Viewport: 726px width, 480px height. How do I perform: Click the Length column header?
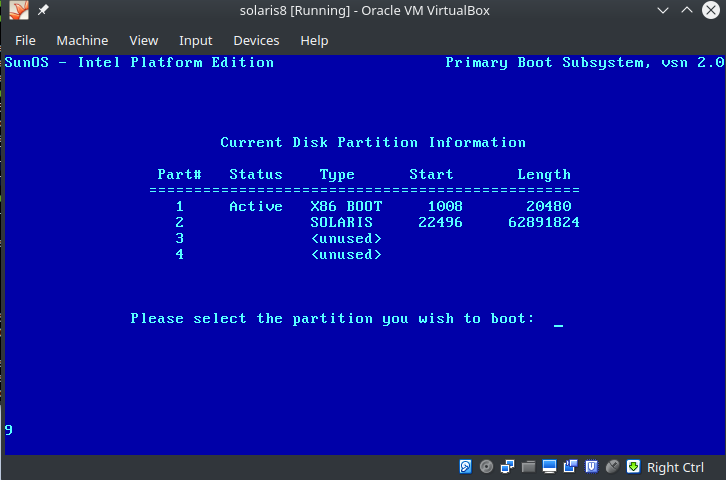[544, 175]
